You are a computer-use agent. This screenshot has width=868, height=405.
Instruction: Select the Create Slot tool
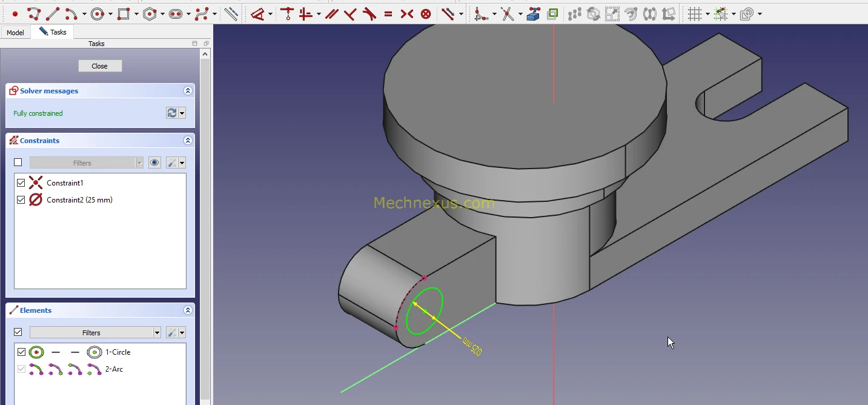pyautogui.click(x=176, y=13)
